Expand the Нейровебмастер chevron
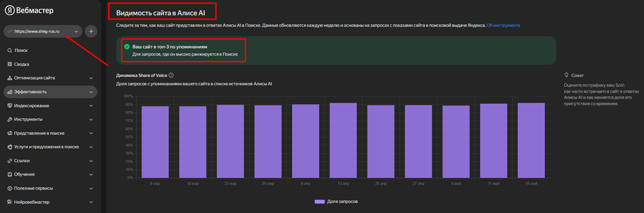This screenshot has width=644, height=213. tap(91, 202)
